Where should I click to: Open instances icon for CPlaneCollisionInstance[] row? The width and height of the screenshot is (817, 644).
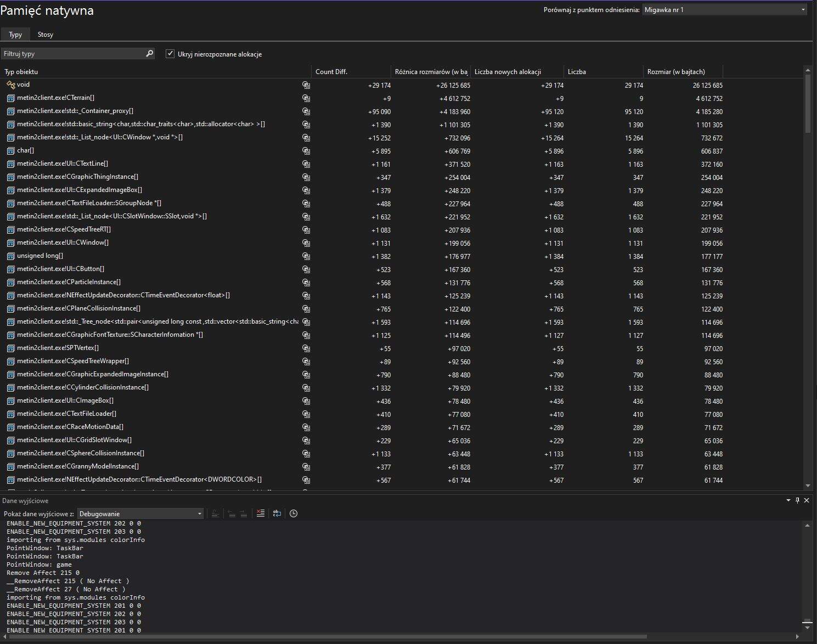point(306,309)
